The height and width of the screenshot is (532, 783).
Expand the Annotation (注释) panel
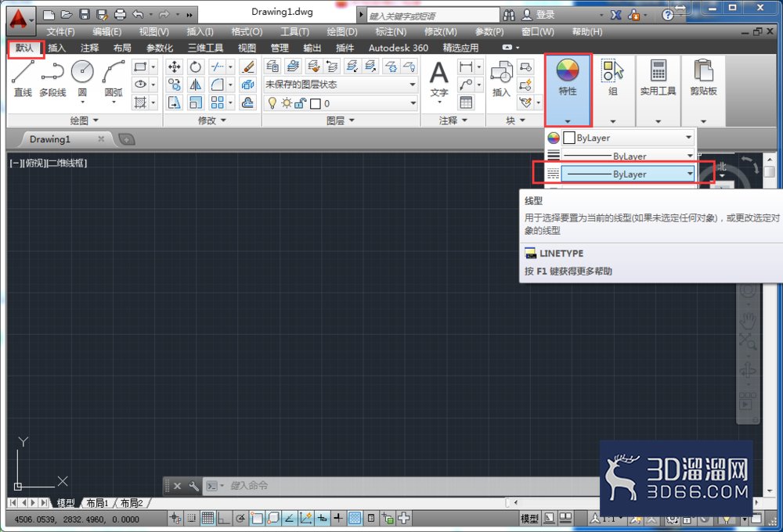tap(453, 120)
